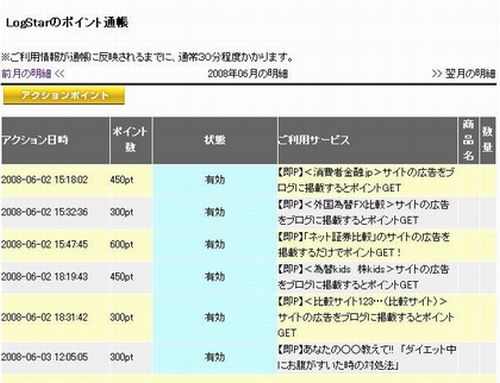Click the 商品名 column header

(468, 140)
